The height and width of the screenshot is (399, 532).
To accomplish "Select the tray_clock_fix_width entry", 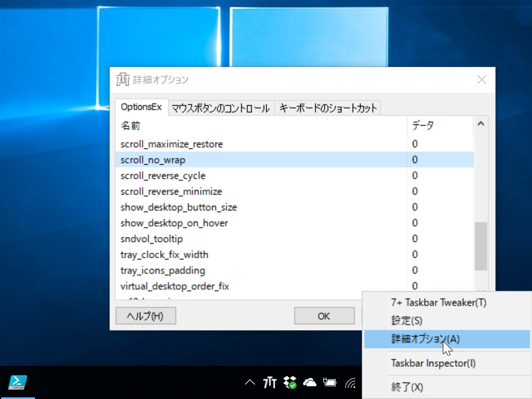I will tap(164, 254).
